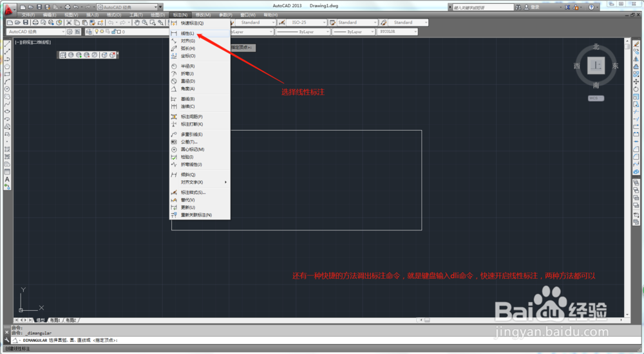This screenshot has height=354, width=644.
Task: Close the command line window with the X icon
Action: (x=6, y=332)
